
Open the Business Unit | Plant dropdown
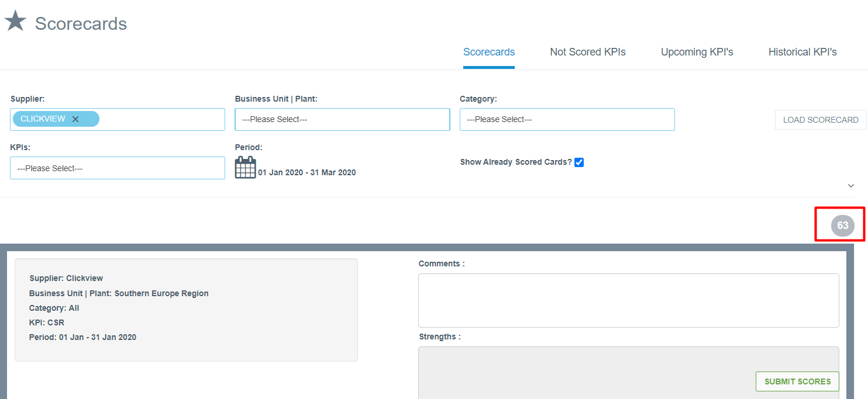[342, 119]
